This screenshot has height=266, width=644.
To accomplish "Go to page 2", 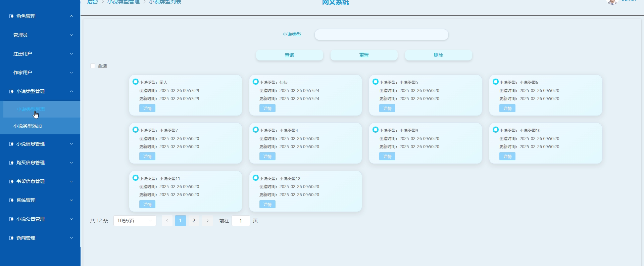I will tap(194, 221).
